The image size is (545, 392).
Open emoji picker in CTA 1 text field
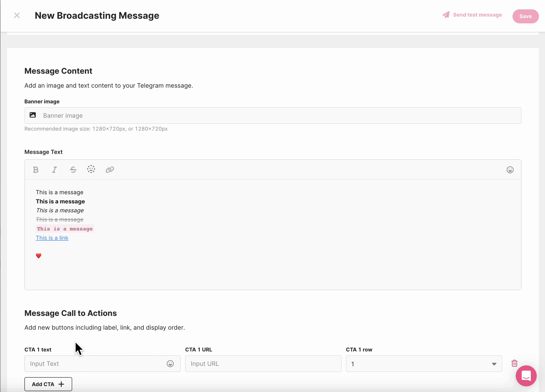tap(170, 364)
